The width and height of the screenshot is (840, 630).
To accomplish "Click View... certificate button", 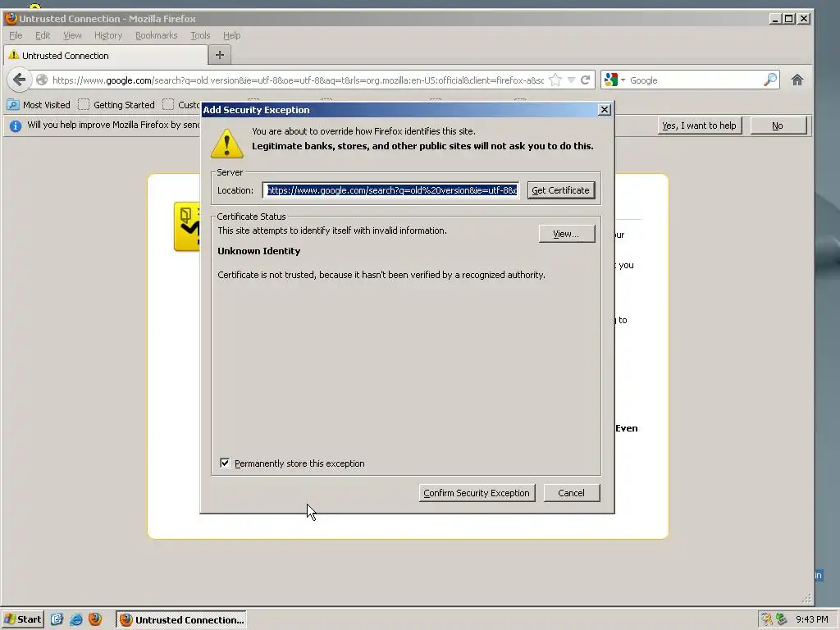I will point(567,234).
